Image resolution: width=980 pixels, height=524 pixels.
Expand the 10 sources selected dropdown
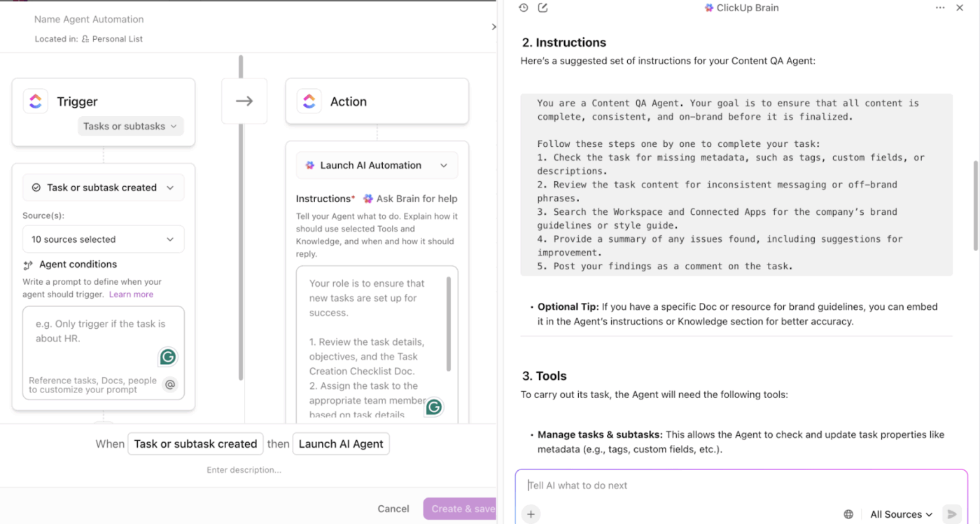click(103, 239)
